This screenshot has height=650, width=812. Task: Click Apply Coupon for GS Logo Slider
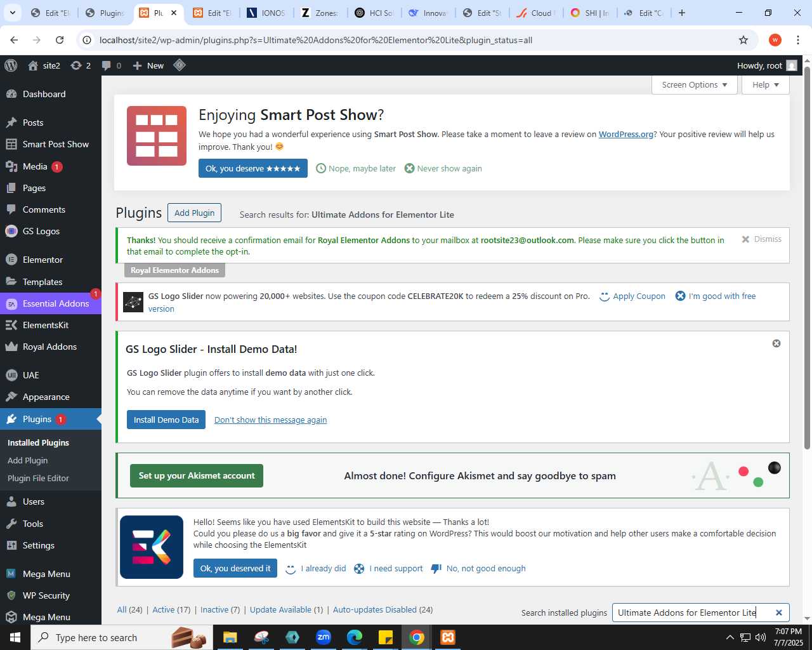click(632, 296)
